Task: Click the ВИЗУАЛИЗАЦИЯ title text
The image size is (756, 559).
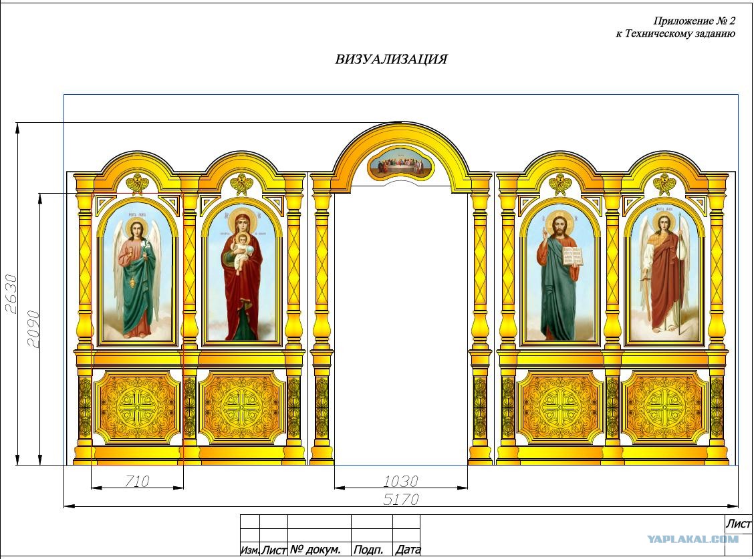Action: click(x=391, y=59)
